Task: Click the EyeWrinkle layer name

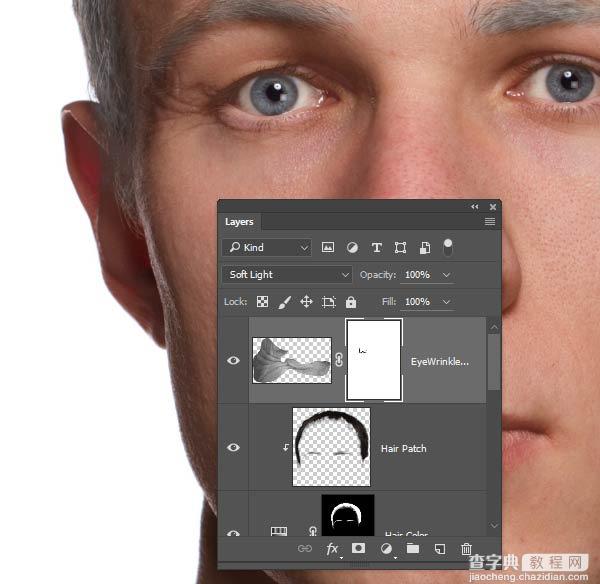Action: pyautogui.click(x=440, y=362)
